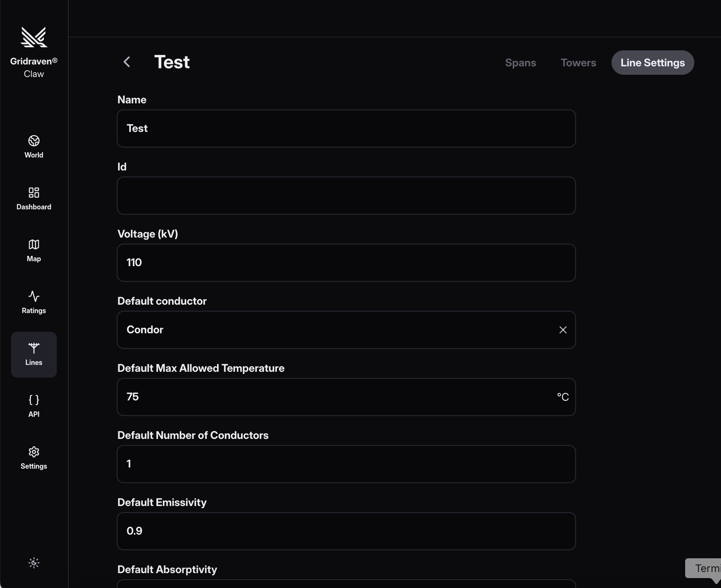Select the Lines tower icon
The width and height of the screenshot is (721, 588).
(34, 348)
